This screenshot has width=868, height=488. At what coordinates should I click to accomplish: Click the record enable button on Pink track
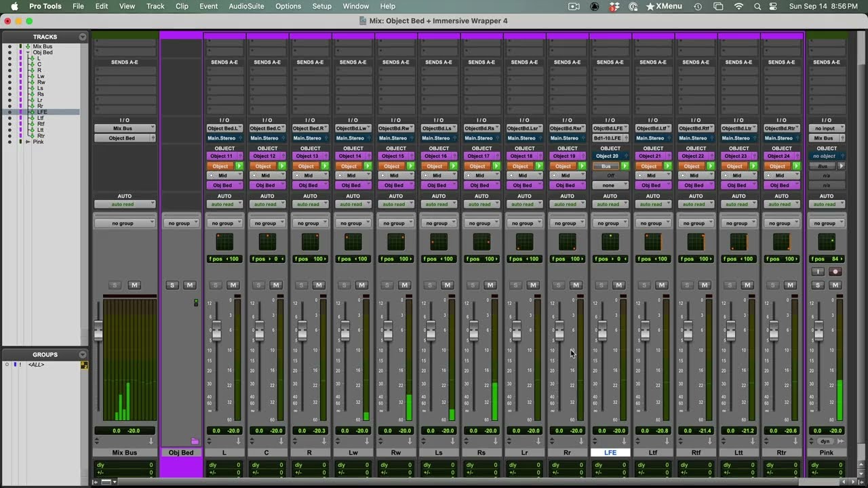coord(835,272)
